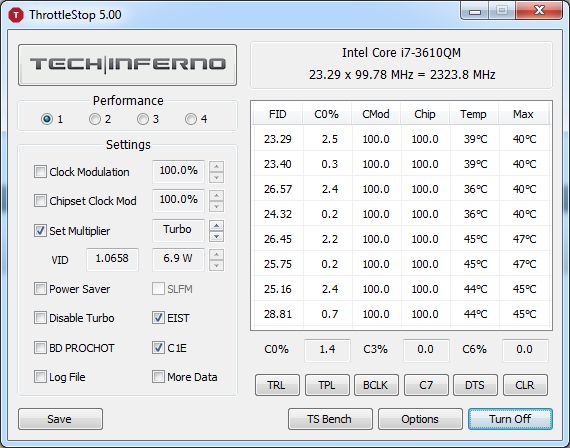Click the CMod column header
Viewport: 570px width, 448px height.
coord(376,114)
